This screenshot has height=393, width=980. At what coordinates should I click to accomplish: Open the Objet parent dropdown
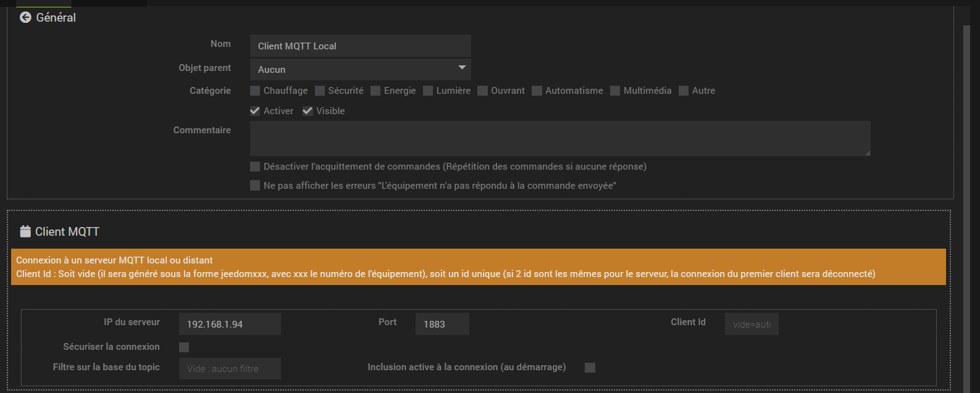click(360, 69)
